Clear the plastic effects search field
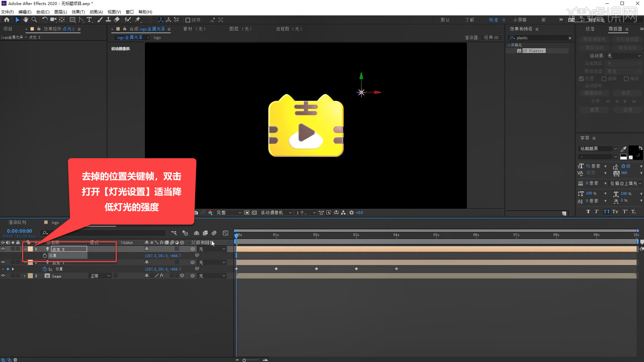Screen dimensions: 644x362 coord(570,38)
